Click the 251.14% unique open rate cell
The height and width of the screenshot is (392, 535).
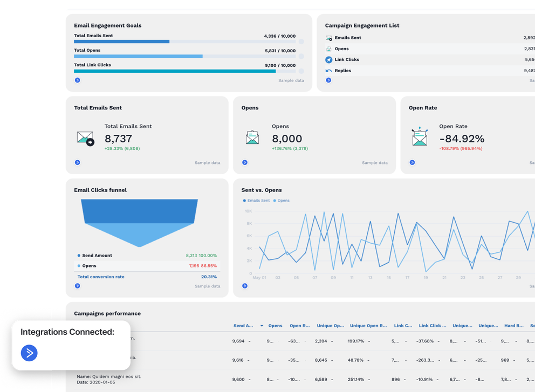(x=356, y=379)
